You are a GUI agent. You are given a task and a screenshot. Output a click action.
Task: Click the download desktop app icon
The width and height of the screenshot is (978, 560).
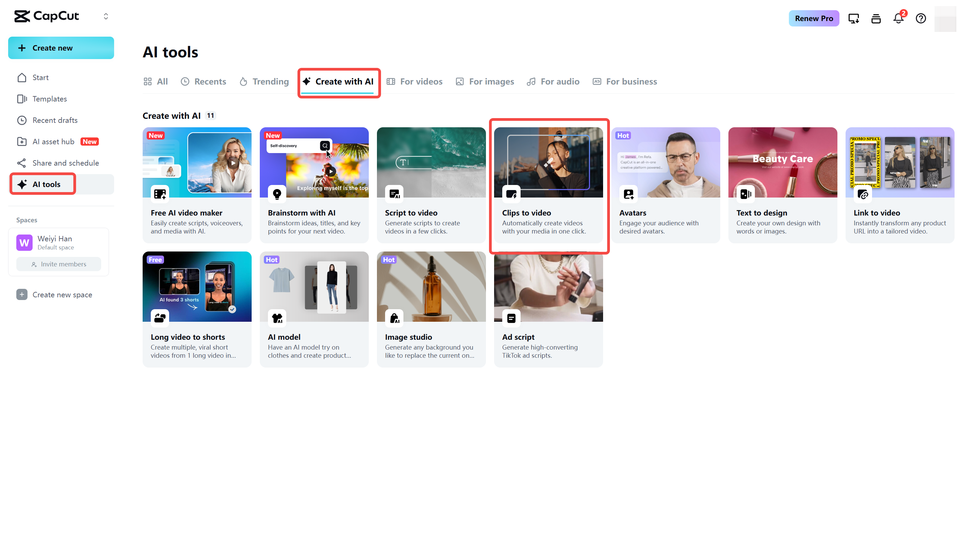click(853, 18)
